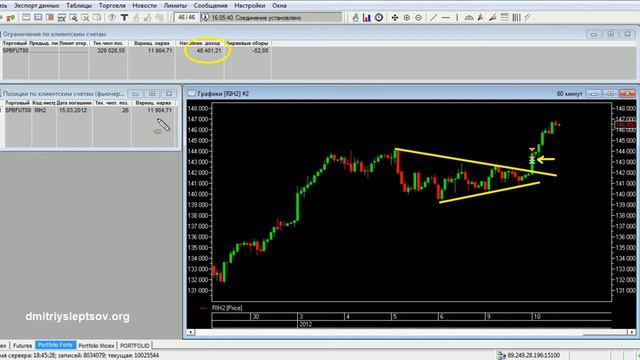Click the network icon beside the server address
This screenshot has height=360, width=640.
point(502,356)
